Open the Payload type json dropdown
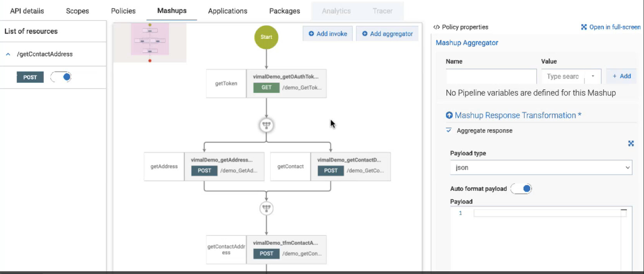The image size is (644, 274). [541, 167]
